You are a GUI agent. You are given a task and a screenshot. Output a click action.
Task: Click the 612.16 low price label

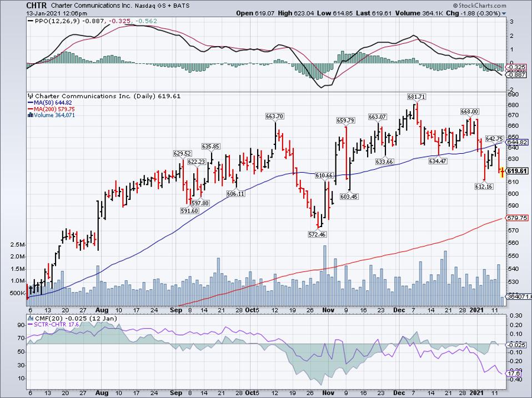pyautogui.click(x=484, y=187)
